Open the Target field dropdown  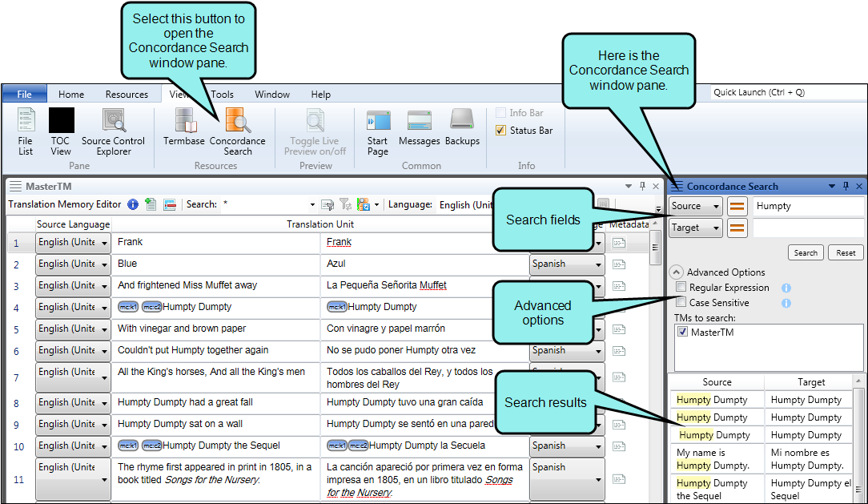[x=695, y=228]
